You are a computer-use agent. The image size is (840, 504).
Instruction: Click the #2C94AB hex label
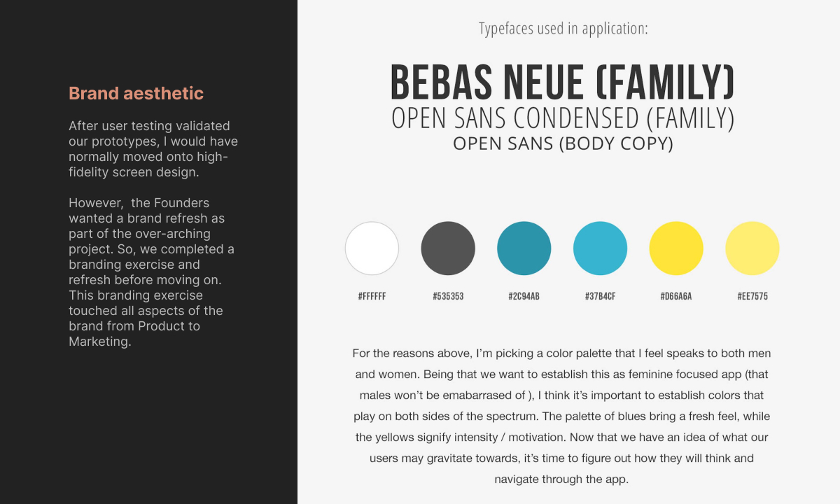[524, 296]
